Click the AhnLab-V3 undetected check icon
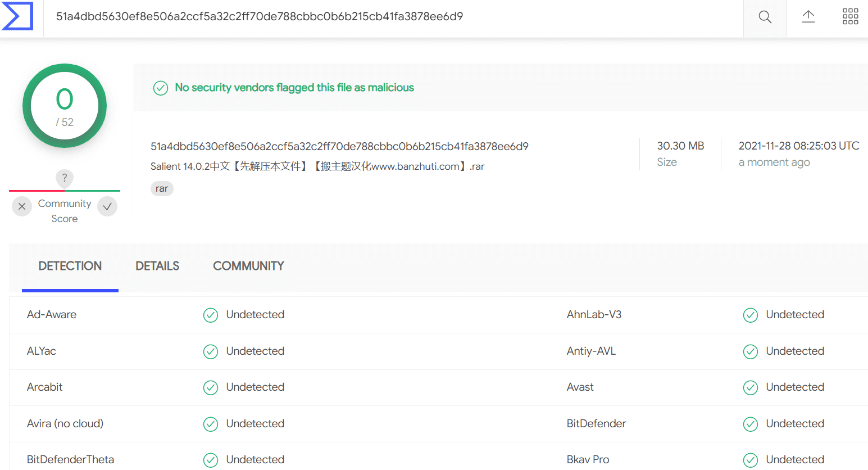The image size is (868, 470). coord(751,315)
